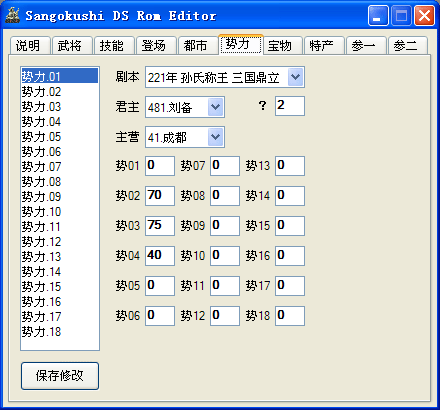Expand the 君主 ruler dropdown arrow
The image size is (440, 410).
pyautogui.click(x=215, y=107)
